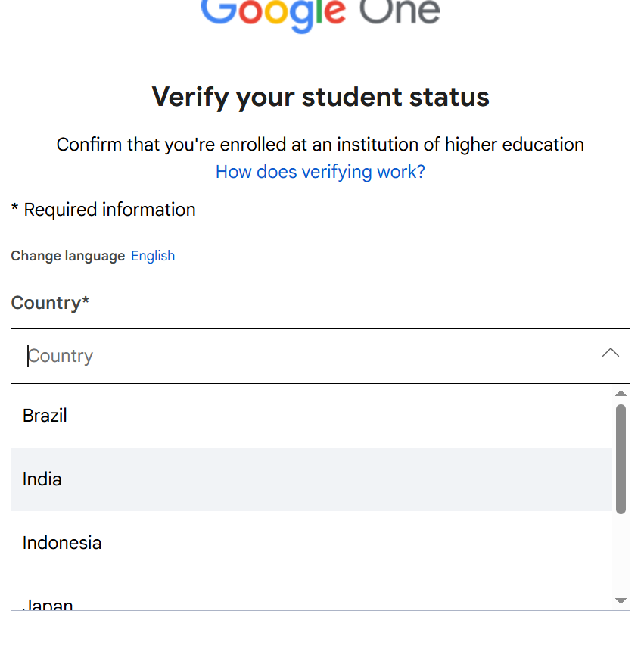Click the "Verify your student status" heading
The height and width of the screenshot is (658, 644).
[320, 97]
